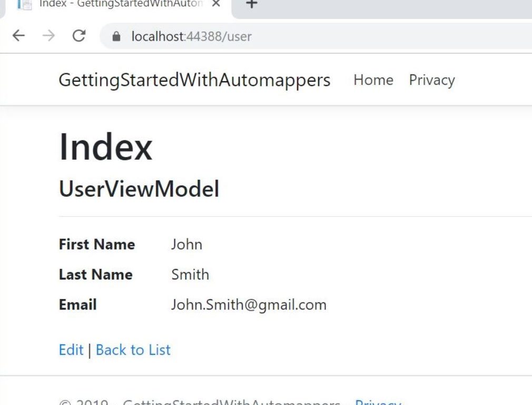
Task: Click the Last Name value Smith
Action: [190, 275]
